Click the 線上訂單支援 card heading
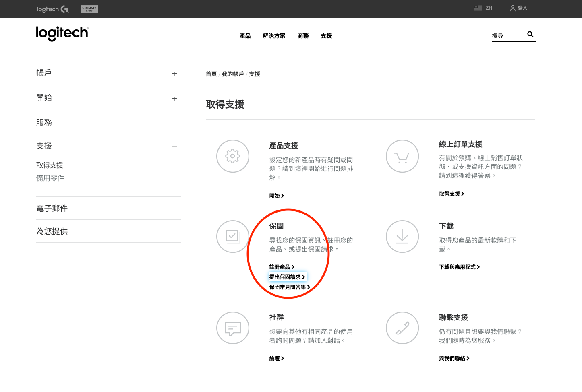The height and width of the screenshot is (392, 582). pos(461,144)
